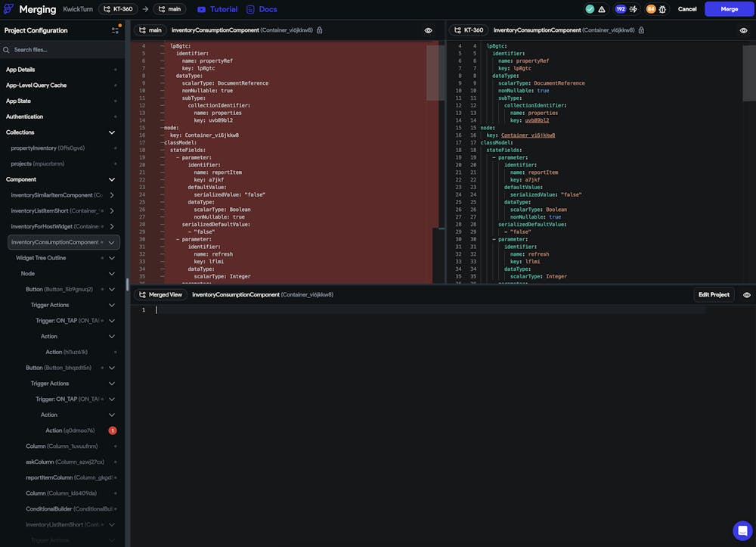Click the Search files input field
Screen dimensions: 756x547
coord(63,50)
